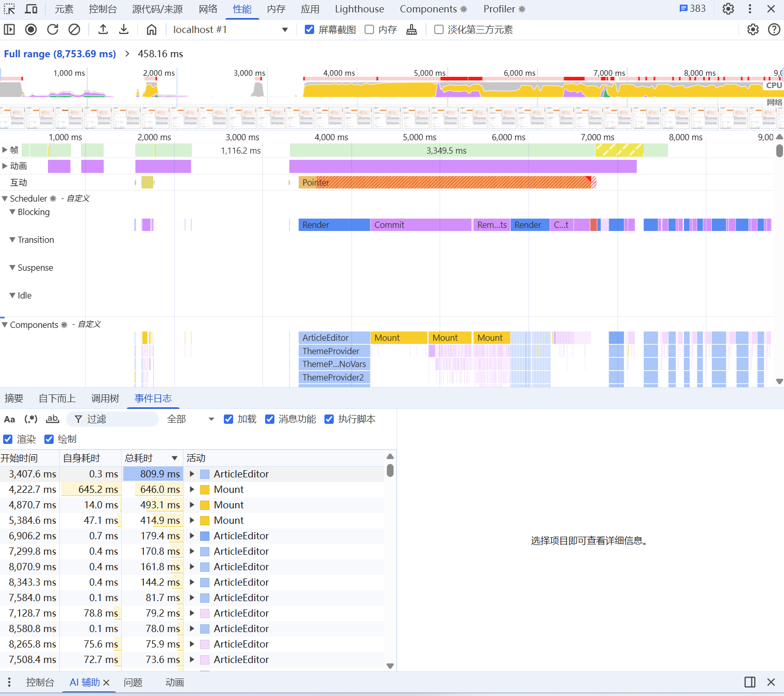Expand the 4,222.7 ms Mount row
This screenshot has height=696, width=784.
click(192, 489)
